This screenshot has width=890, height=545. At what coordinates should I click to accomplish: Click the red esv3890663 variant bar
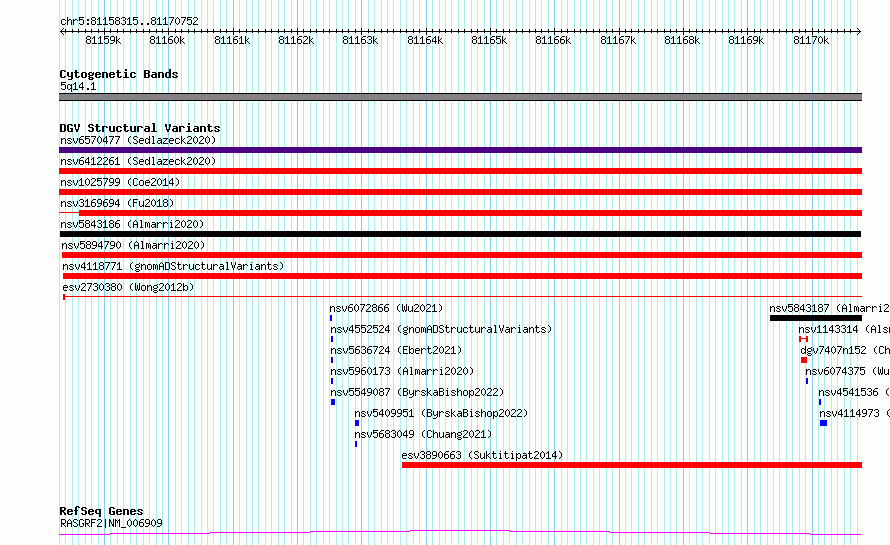(632, 465)
